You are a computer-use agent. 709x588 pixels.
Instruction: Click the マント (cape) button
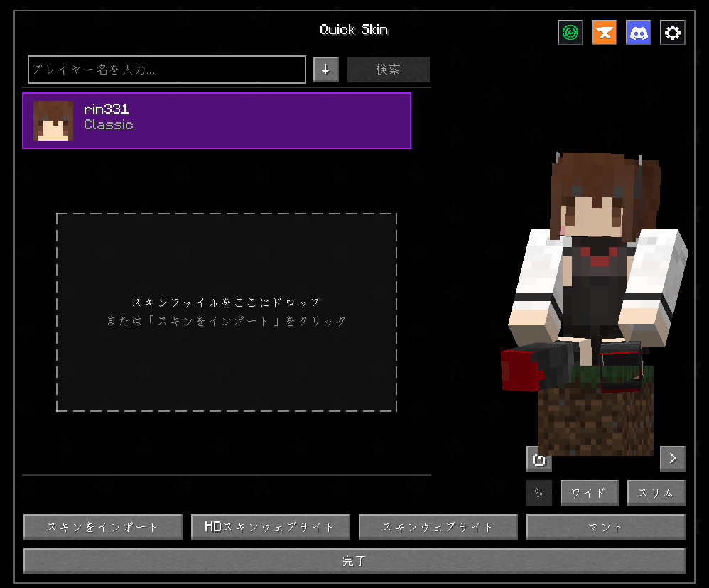click(x=605, y=527)
